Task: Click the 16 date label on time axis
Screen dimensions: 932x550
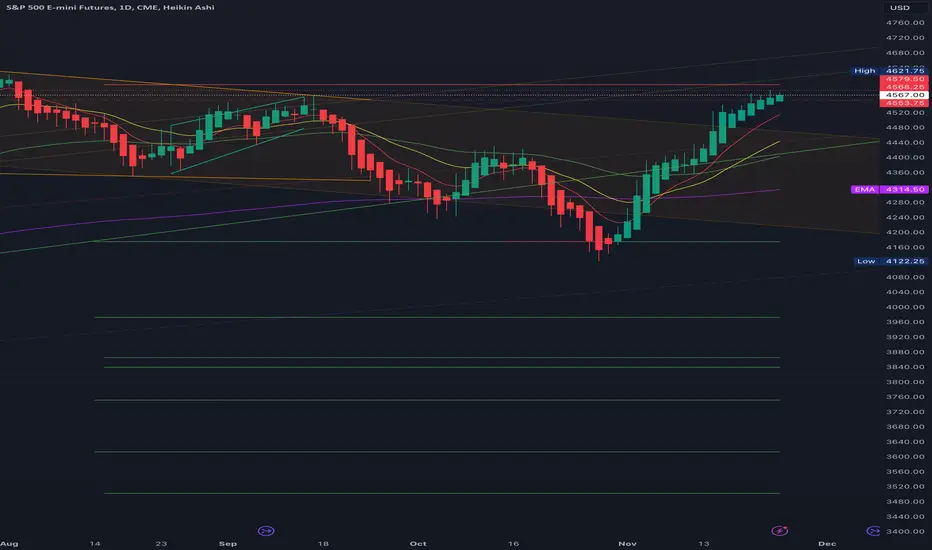Action: click(x=513, y=543)
